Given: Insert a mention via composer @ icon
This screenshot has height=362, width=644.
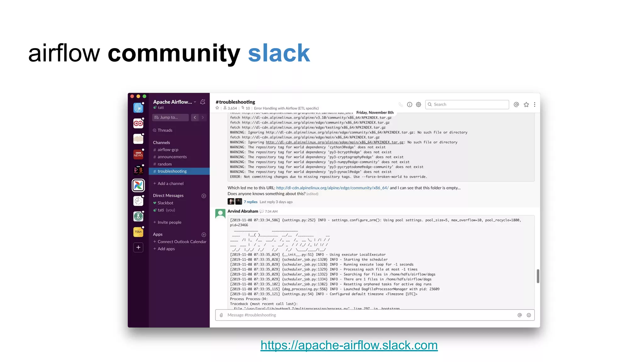Looking at the screenshot, I should point(520,315).
